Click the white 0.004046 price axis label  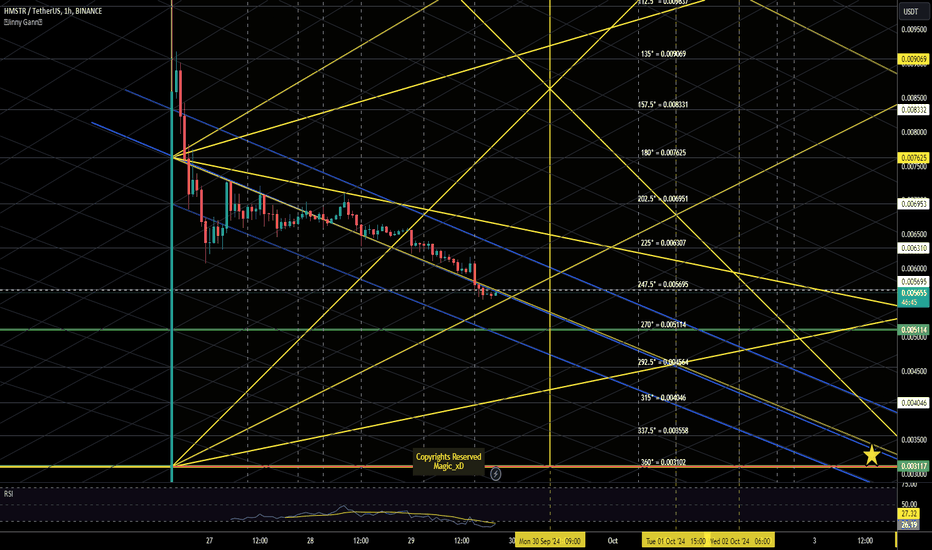tap(914, 403)
